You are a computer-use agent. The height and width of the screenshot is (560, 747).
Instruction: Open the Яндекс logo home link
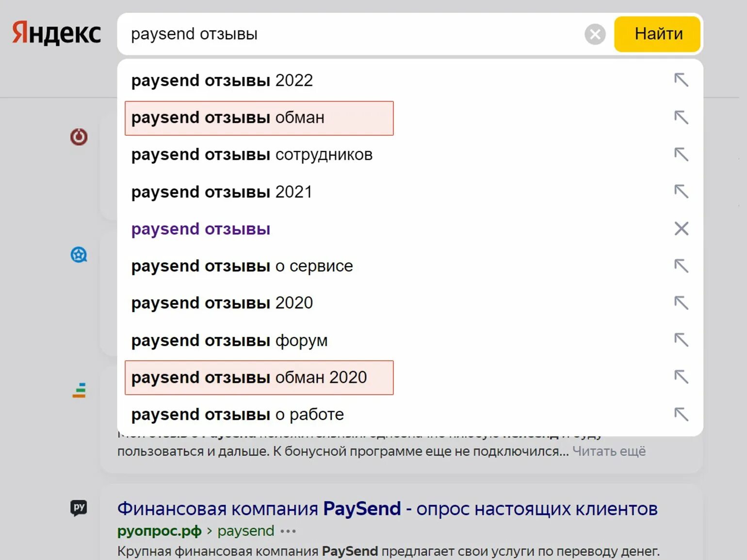(x=56, y=33)
